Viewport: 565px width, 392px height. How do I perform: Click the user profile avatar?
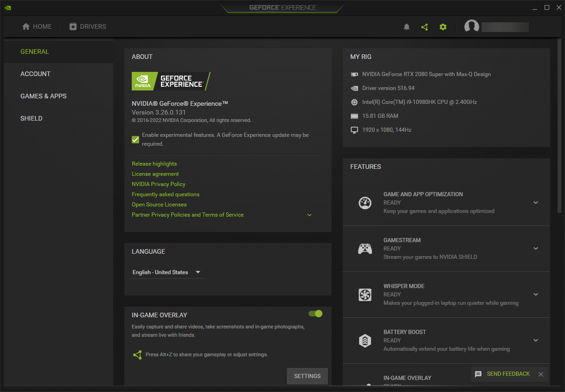472,27
